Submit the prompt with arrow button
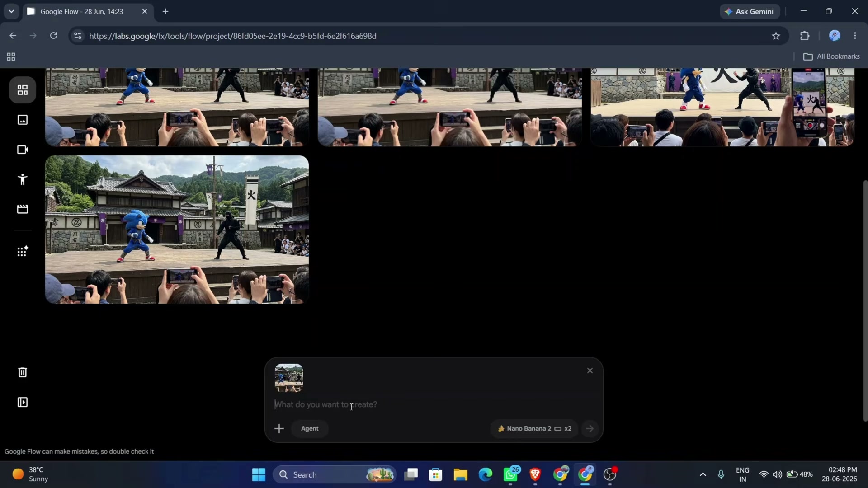Viewport: 868px width, 488px height. point(590,428)
